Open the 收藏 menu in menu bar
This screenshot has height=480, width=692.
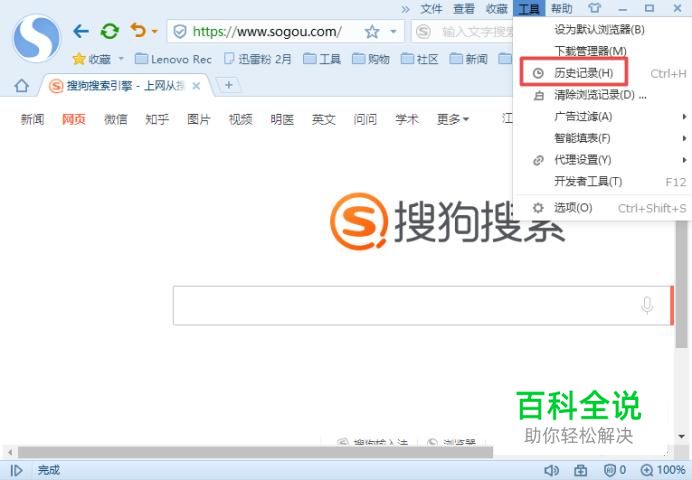click(496, 8)
